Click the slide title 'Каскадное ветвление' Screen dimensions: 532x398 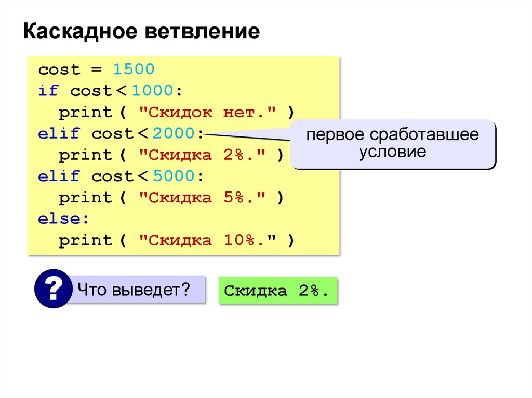(141, 31)
